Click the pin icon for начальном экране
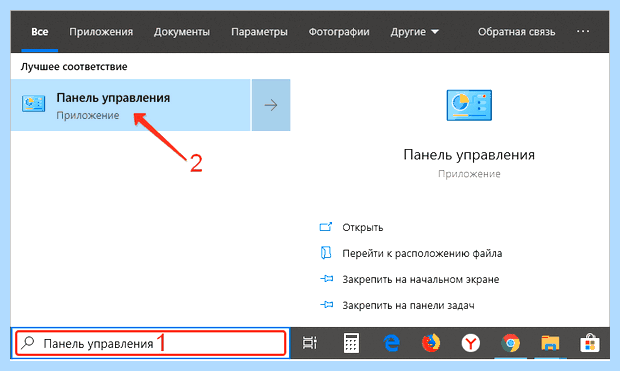Screen dimensions: 620x371 coord(326,279)
